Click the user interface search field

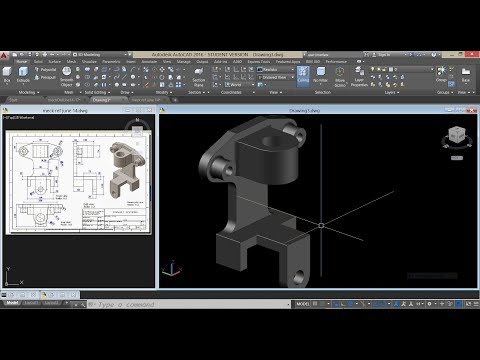pyautogui.click(x=334, y=54)
